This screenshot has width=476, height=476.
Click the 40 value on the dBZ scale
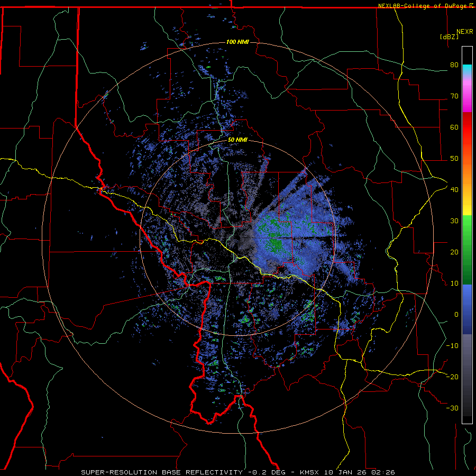[x=454, y=190]
